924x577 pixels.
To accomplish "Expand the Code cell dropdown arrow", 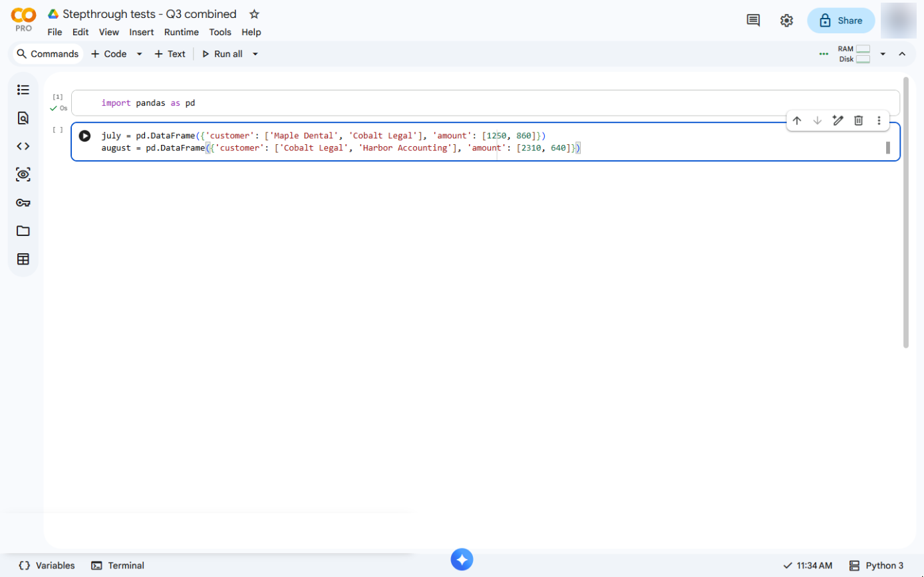I will [139, 54].
